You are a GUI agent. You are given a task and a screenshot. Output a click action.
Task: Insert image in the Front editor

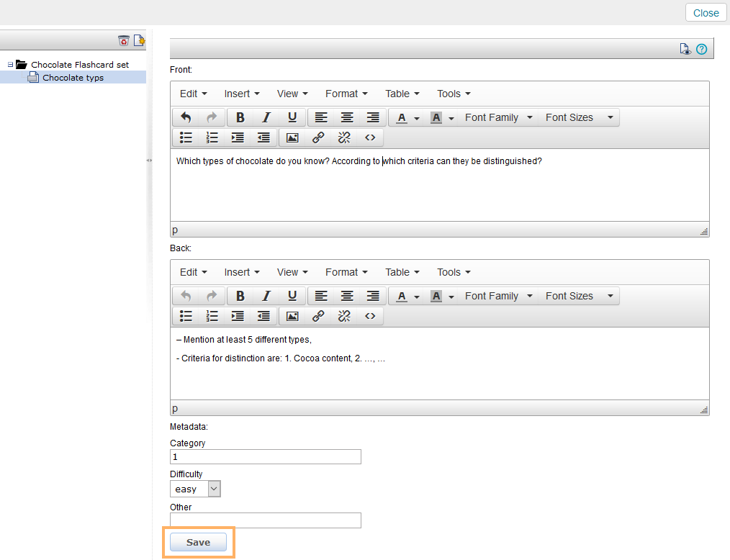point(292,137)
